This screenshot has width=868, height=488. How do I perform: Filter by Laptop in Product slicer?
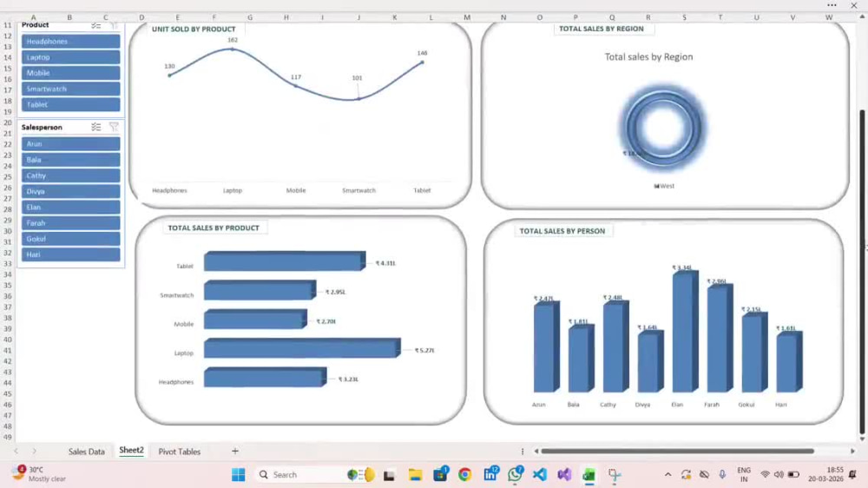point(71,57)
